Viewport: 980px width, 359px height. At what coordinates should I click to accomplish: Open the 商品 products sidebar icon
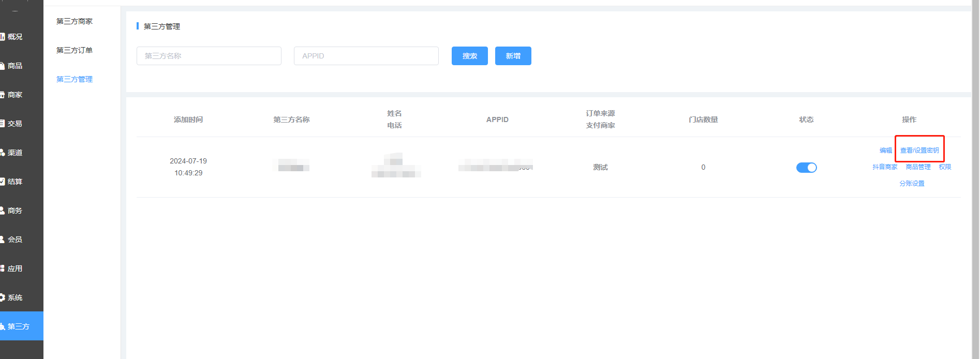(x=3, y=66)
